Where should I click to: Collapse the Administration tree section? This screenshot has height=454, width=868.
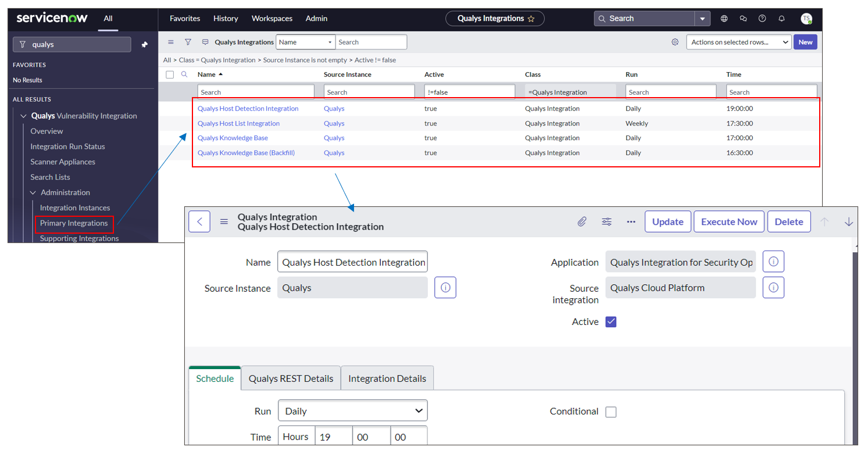coord(33,192)
